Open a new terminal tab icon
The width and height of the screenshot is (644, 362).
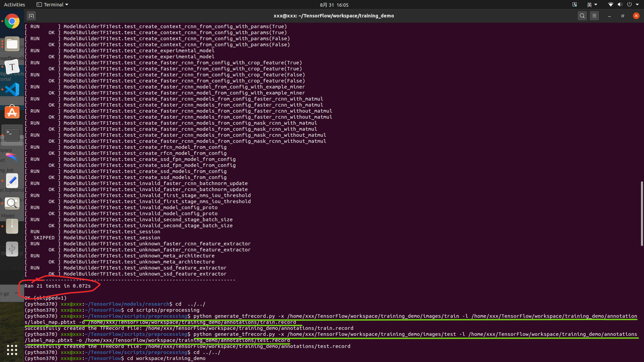tap(31, 16)
